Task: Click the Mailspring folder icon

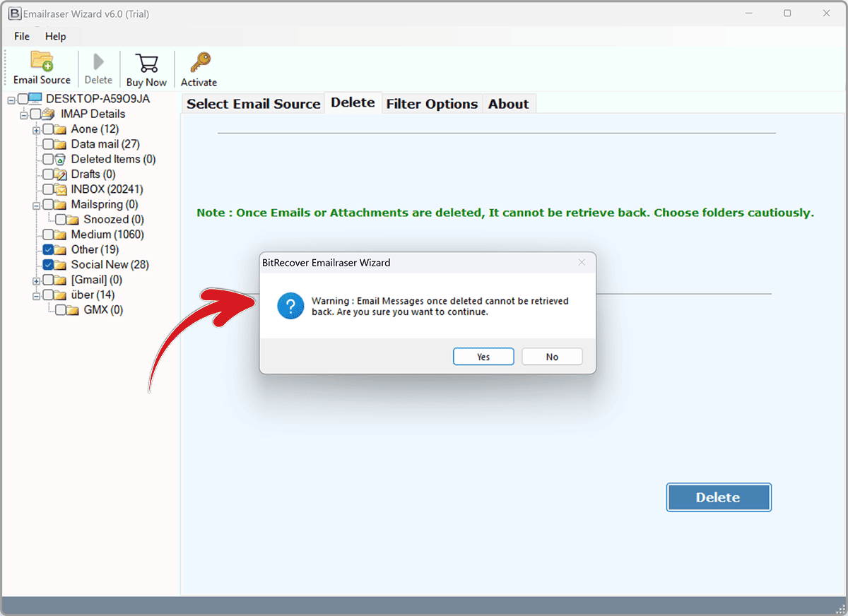Action: pos(61,204)
